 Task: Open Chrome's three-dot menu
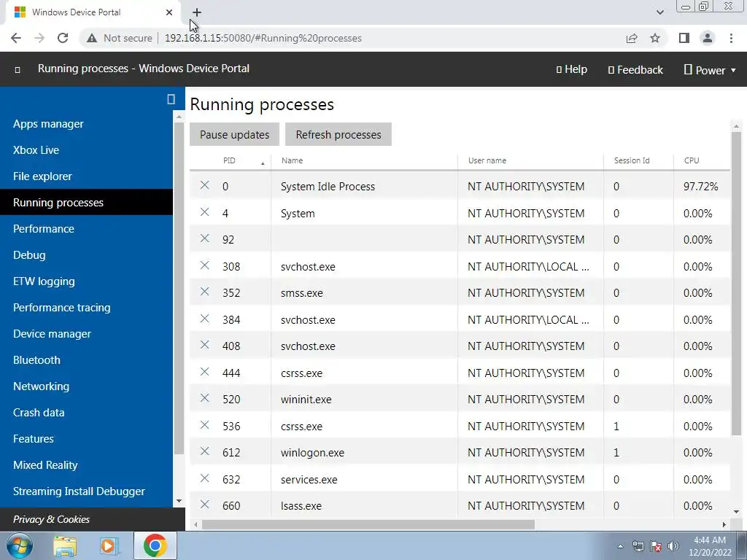[731, 38]
